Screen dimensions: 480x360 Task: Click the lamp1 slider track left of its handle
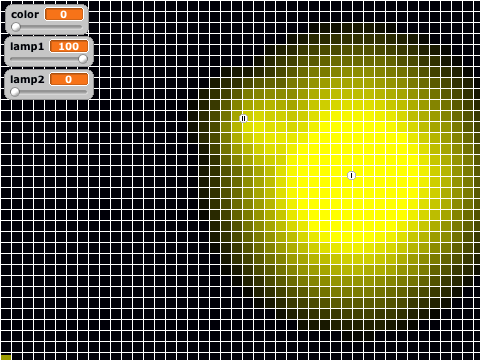(x=44, y=59)
